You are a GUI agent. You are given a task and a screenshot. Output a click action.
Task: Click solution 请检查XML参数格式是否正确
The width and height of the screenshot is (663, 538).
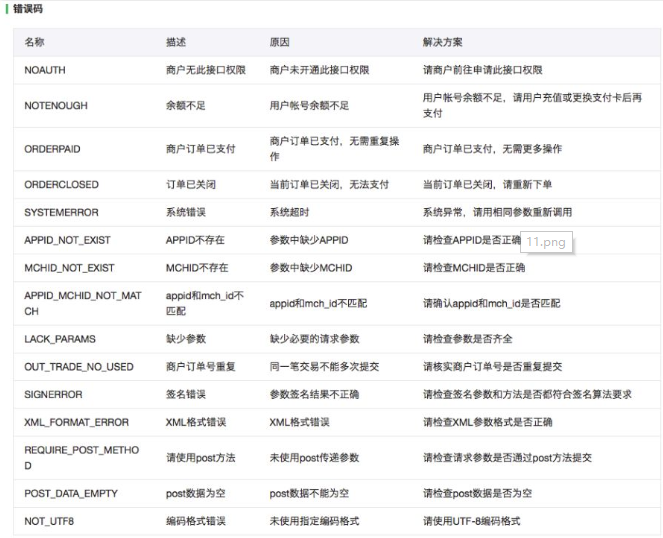(488, 423)
